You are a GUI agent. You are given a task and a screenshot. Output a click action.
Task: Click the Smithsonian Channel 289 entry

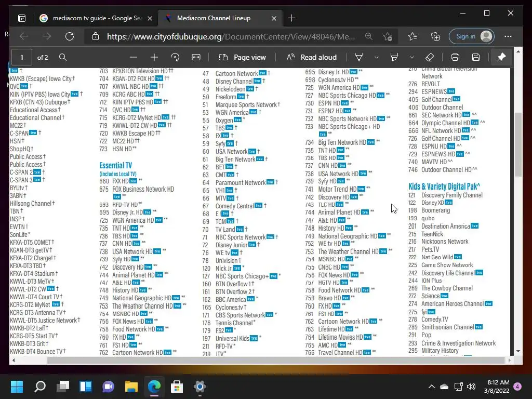tap(445, 327)
